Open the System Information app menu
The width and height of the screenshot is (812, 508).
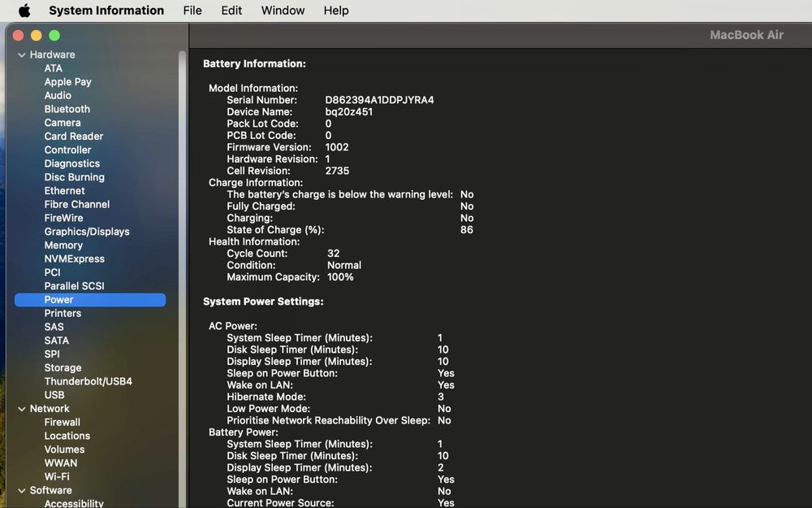coord(106,11)
